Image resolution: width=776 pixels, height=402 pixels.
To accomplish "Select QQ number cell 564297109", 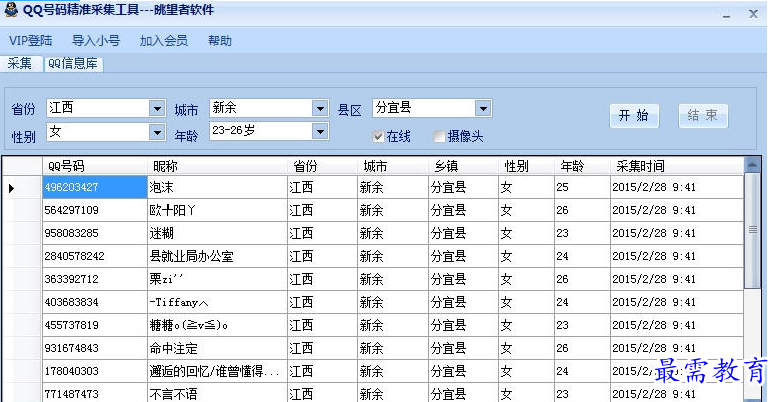I will pyautogui.click(x=95, y=210).
